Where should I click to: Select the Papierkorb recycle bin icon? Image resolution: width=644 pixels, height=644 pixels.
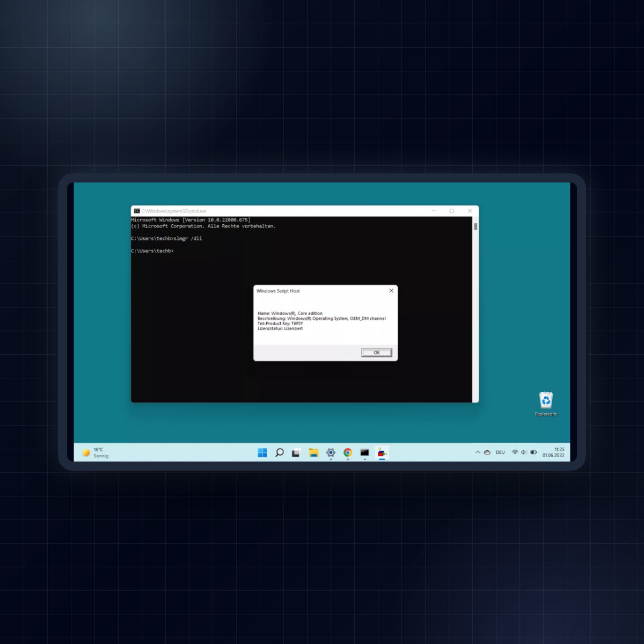tap(546, 404)
